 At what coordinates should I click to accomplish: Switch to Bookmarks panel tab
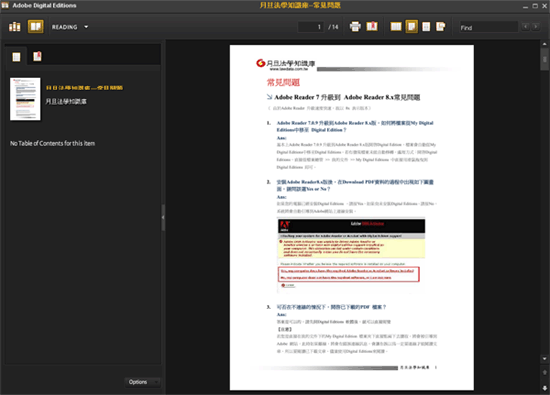37,56
